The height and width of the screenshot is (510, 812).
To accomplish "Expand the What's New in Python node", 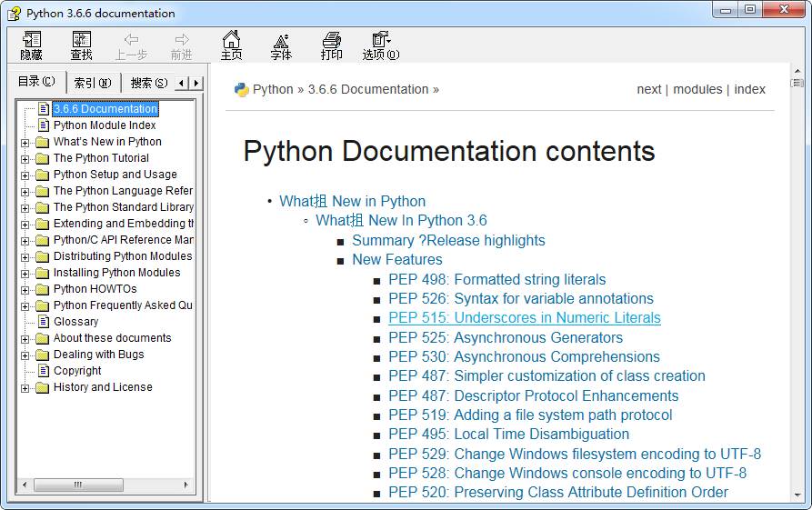I will pos(25,142).
